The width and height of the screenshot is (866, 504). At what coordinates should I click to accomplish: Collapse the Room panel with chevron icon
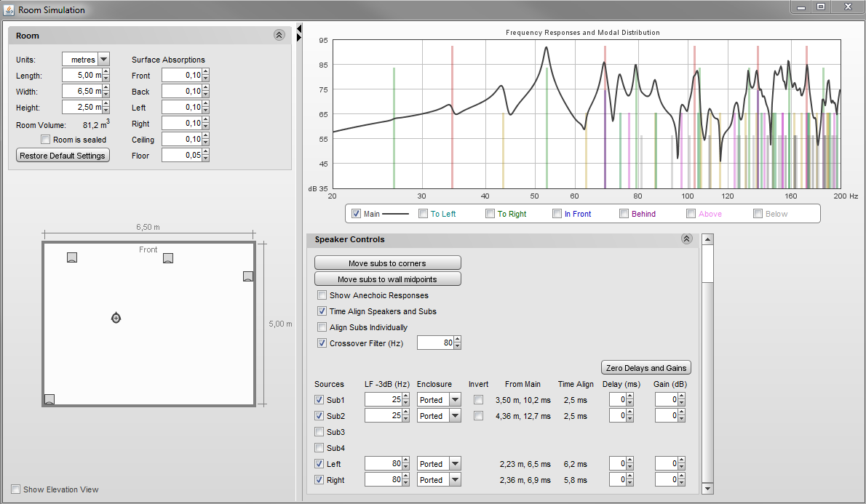(x=279, y=35)
